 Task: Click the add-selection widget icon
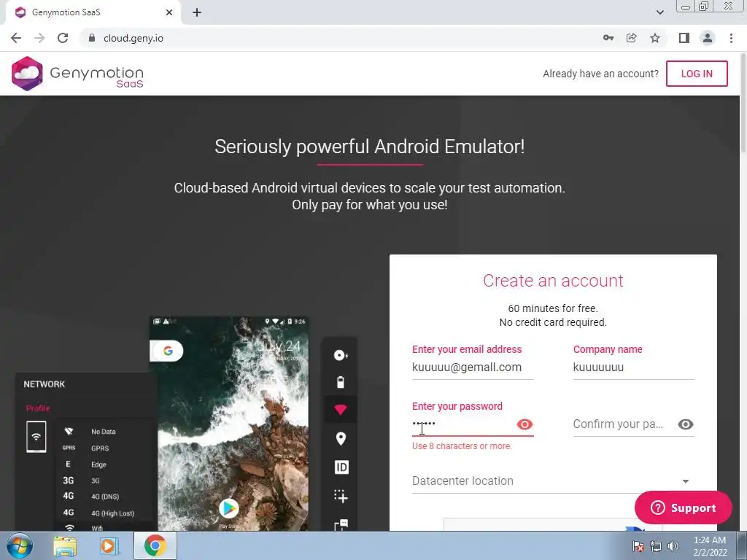pyautogui.click(x=341, y=496)
